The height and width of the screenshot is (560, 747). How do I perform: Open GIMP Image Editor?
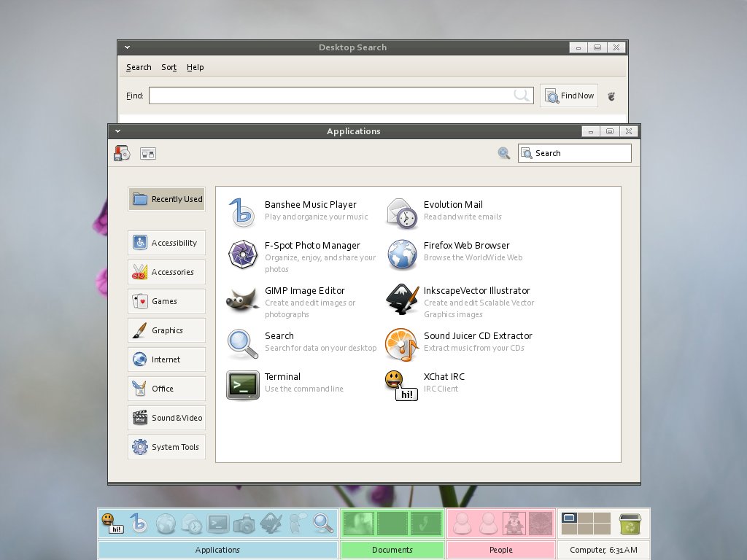pos(292,302)
